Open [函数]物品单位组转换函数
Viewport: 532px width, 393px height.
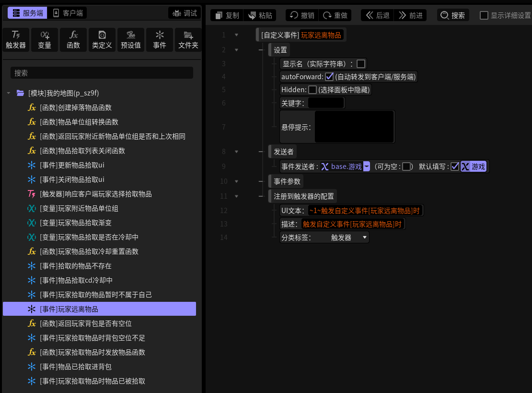point(79,122)
